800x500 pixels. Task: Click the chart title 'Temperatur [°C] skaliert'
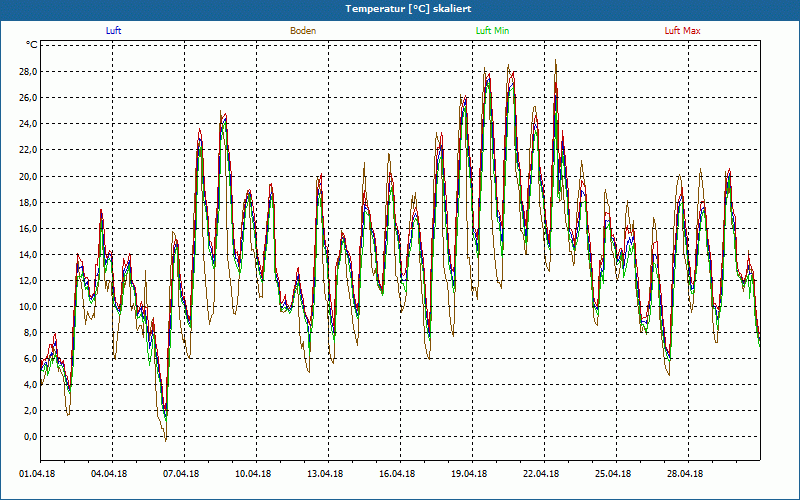pos(408,9)
